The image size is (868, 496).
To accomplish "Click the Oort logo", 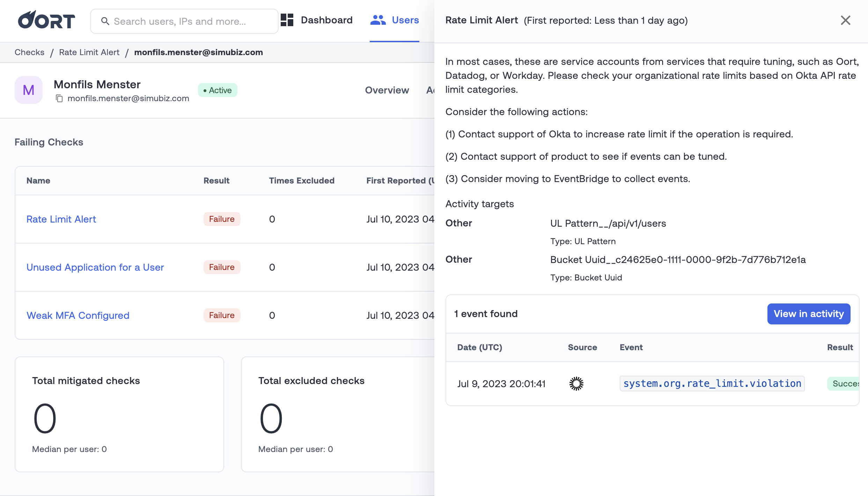I will click(46, 20).
